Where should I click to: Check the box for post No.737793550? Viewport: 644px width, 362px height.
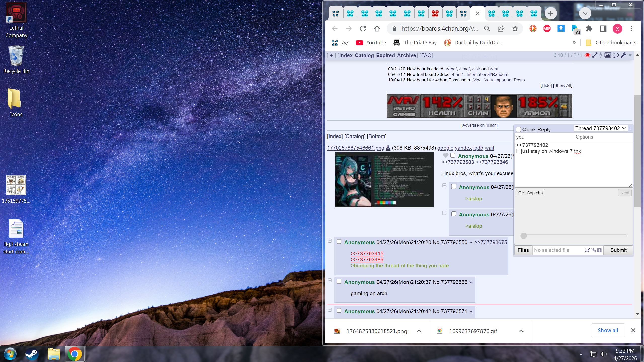339,242
